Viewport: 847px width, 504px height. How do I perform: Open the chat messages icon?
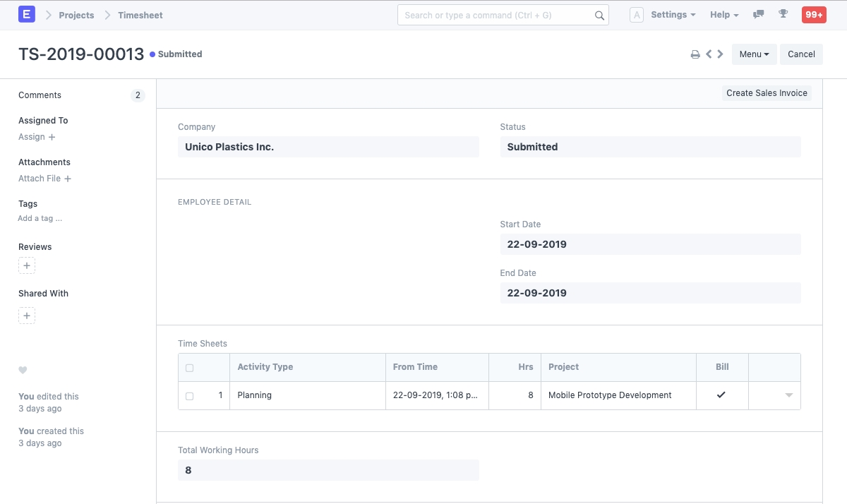click(x=759, y=15)
